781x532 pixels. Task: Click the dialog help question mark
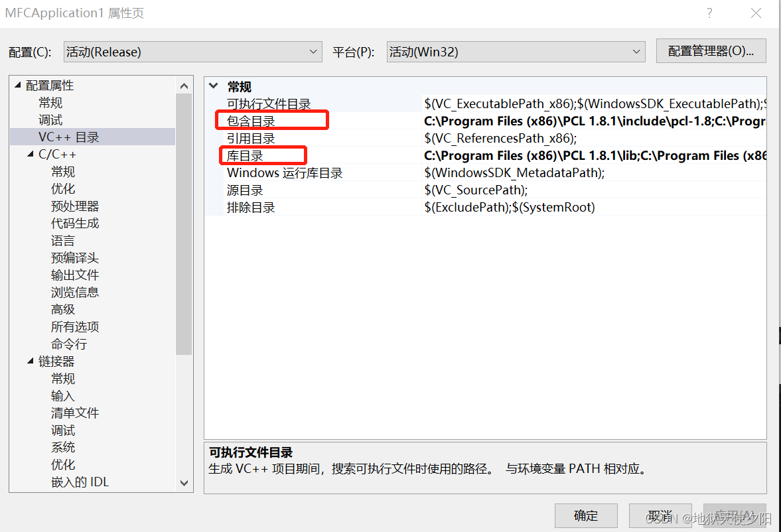pyautogui.click(x=709, y=13)
